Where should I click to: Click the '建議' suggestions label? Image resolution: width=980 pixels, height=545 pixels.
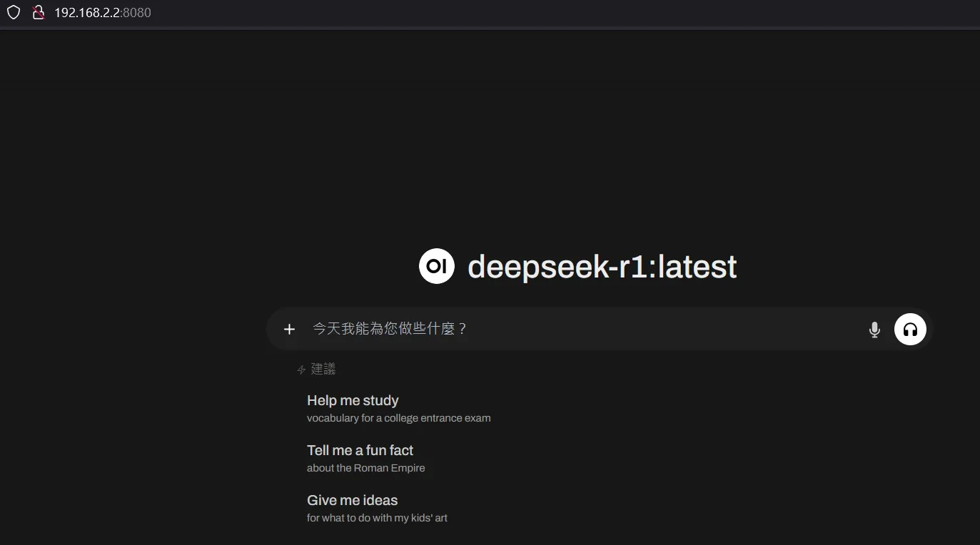pos(323,369)
